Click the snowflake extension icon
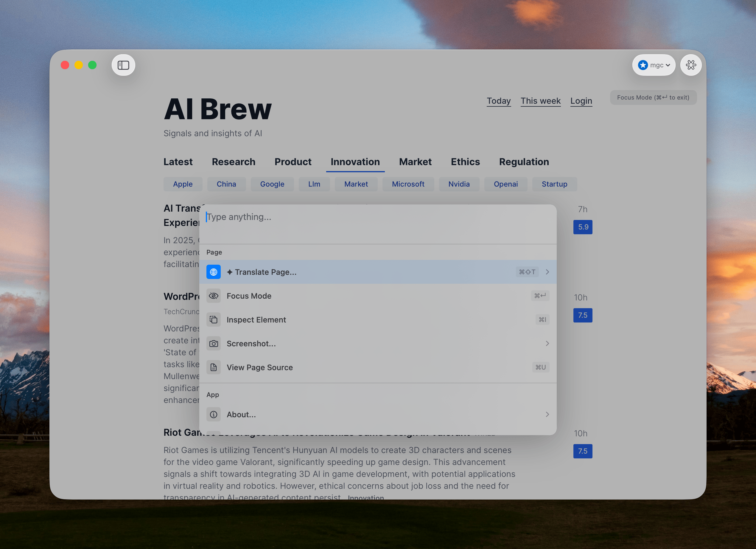 click(x=691, y=65)
